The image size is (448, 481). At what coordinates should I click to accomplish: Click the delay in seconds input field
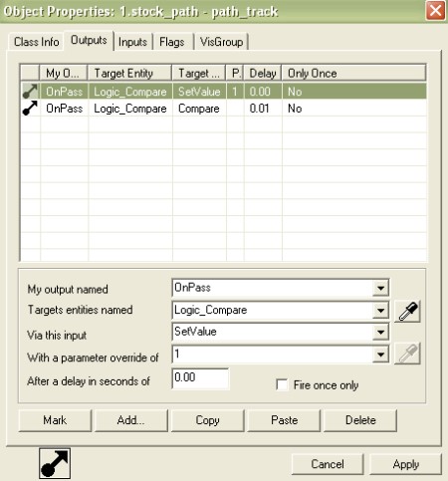coord(200,377)
